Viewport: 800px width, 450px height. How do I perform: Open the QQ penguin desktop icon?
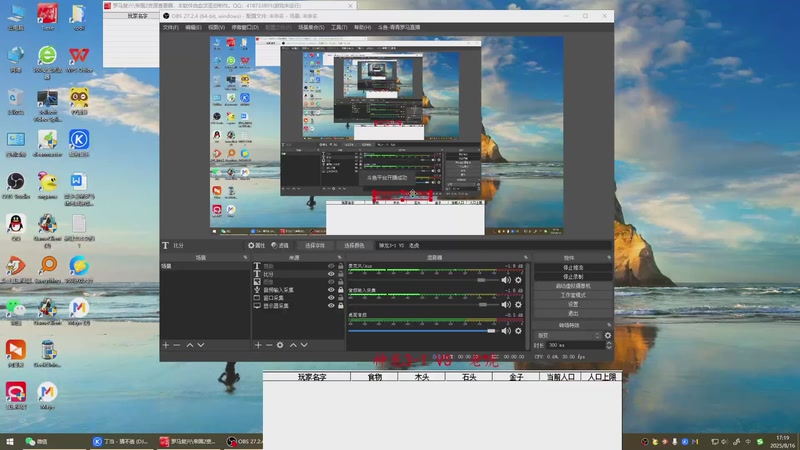pyautogui.click(x=16, y=227)
